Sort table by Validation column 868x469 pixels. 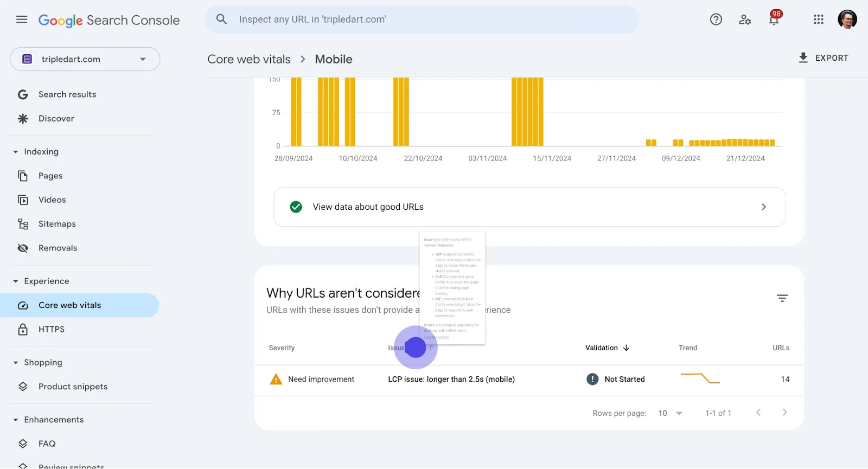[x=601, y=348]
